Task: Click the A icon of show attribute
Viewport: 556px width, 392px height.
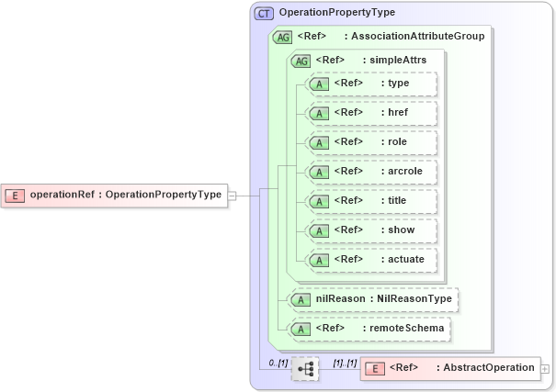Action: 319,231
